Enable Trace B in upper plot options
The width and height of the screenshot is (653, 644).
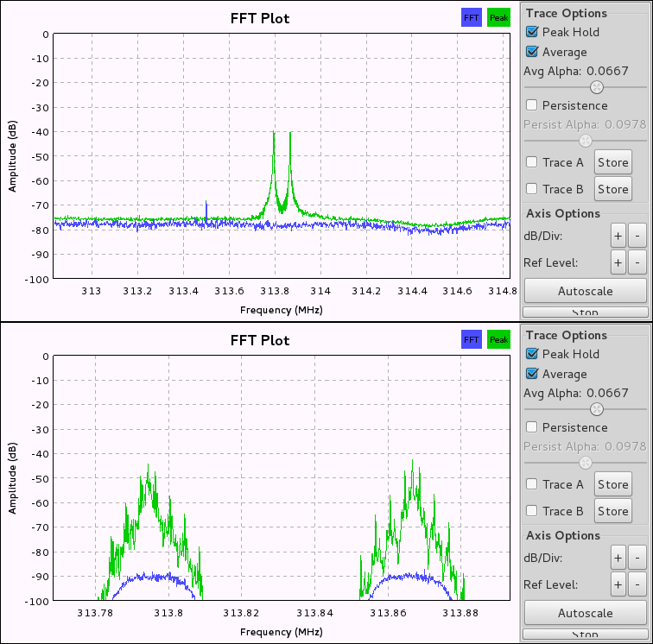pos(532,189)
